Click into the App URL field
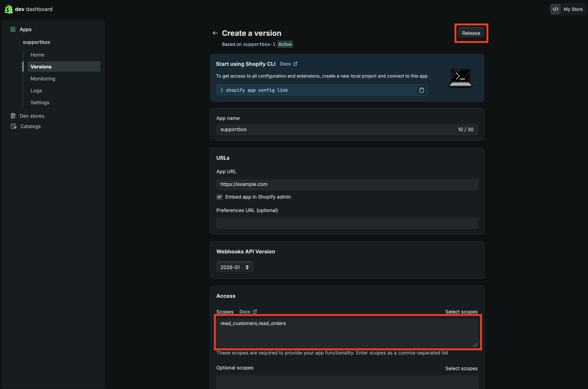Image resolution: width=588 pixels, height=389 pixels. click(x=347, y=184)
